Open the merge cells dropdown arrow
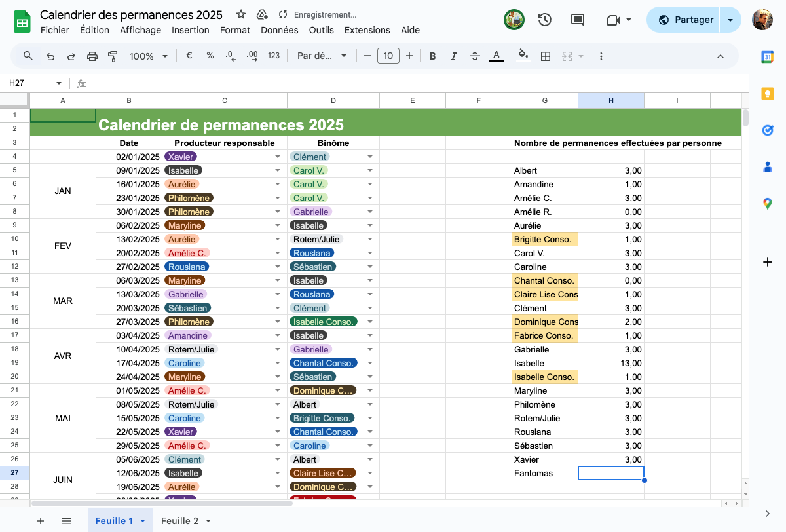786x532 pixels. 581,56
